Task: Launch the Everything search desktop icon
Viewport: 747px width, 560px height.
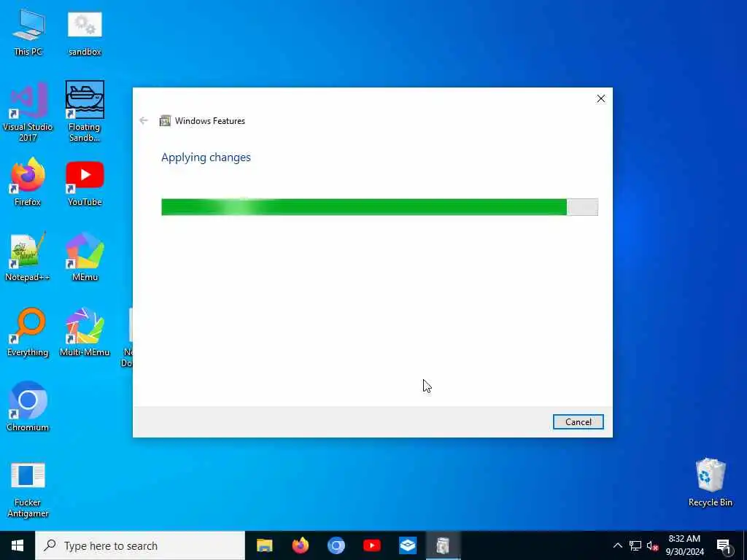Action: (x=28, y=332)
